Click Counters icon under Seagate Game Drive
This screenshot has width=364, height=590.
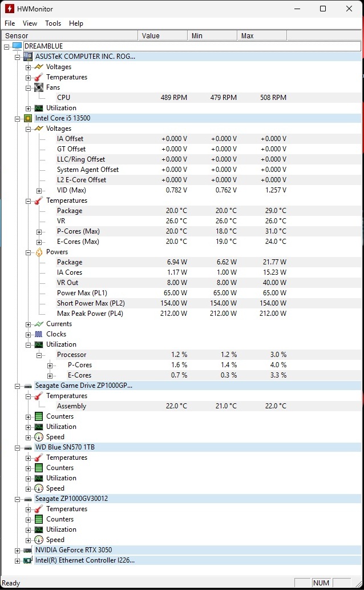click(39, 416)
